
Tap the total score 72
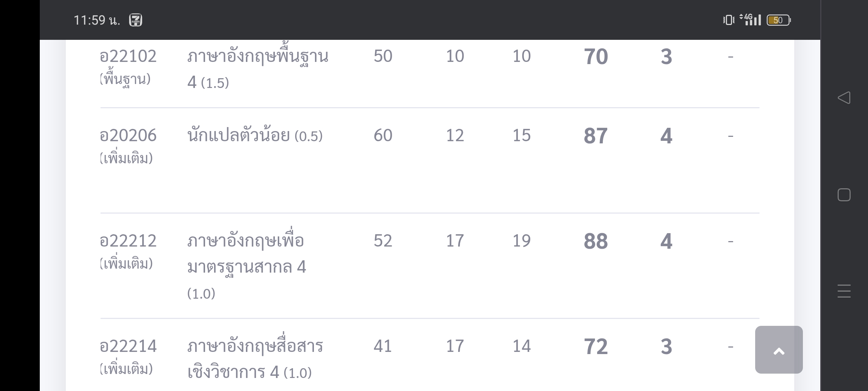(x=596, y=347)
